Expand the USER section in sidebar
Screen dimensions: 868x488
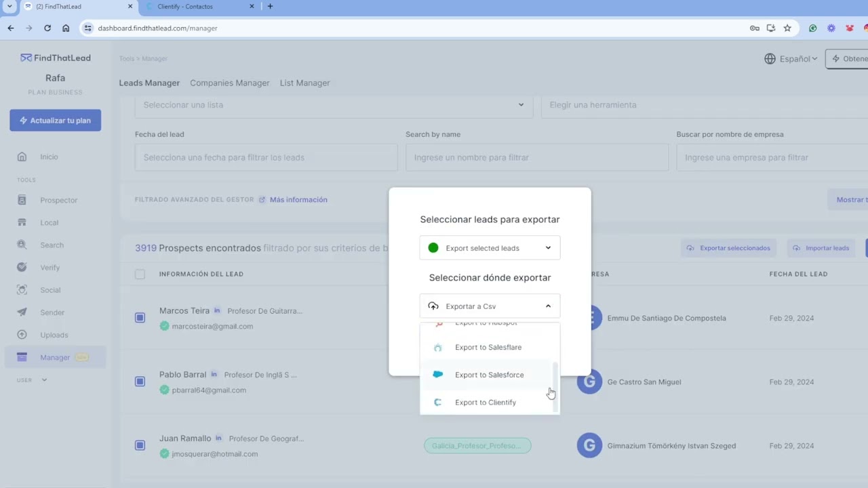[x=33, y=380]
